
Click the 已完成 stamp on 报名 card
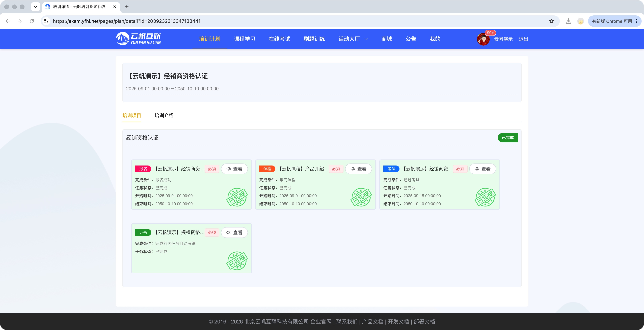(x=237, y=197)
